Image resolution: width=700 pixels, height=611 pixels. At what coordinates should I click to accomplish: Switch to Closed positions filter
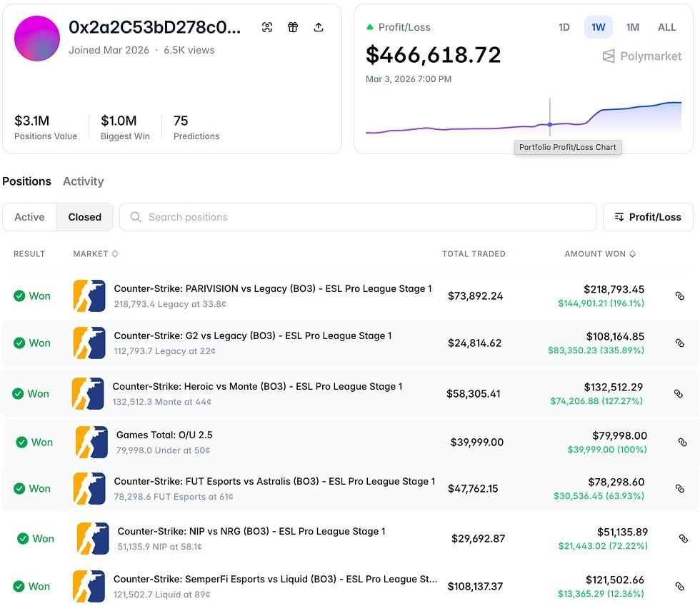pyautogui.click(x=85, y=217)
